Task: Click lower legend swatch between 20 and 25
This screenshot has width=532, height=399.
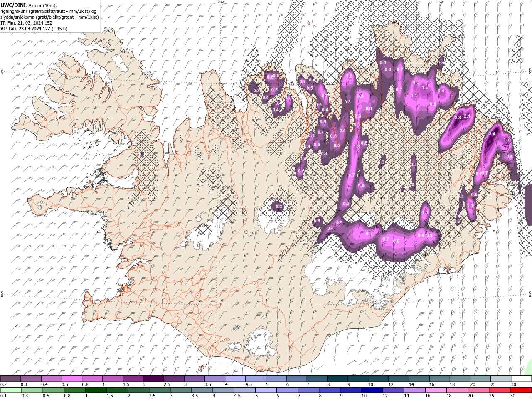Action: click(x=478, y=390)
